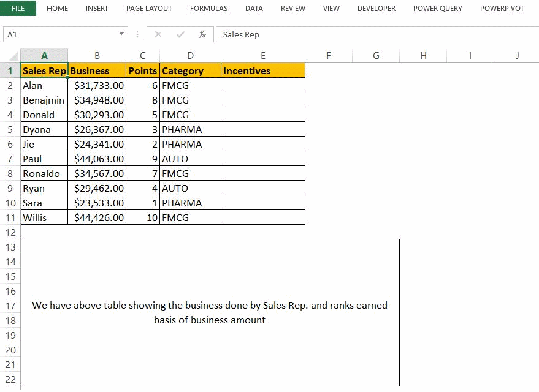Open the REVIEW tab

[292, 8]
